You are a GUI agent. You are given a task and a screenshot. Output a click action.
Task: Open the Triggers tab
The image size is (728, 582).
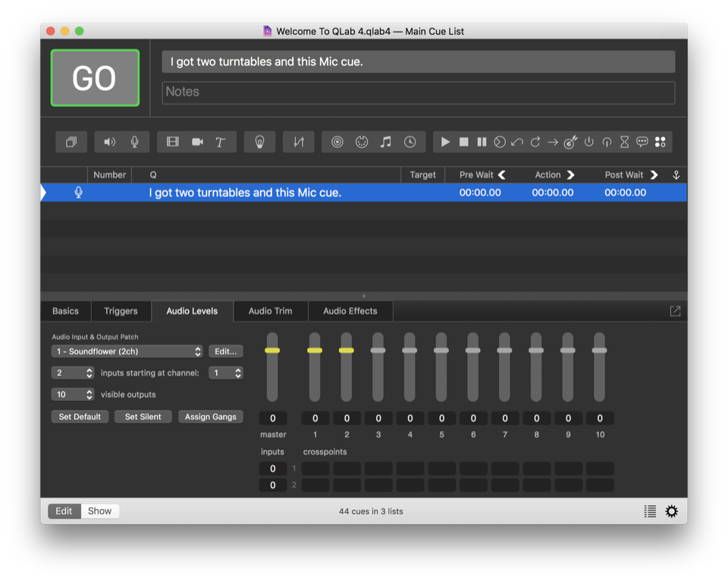tap(121, 311)
